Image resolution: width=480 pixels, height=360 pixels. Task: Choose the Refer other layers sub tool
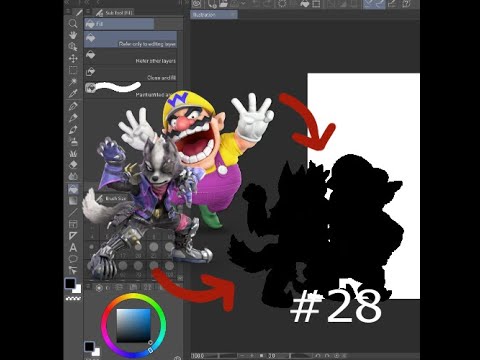[x=130, y=57]
